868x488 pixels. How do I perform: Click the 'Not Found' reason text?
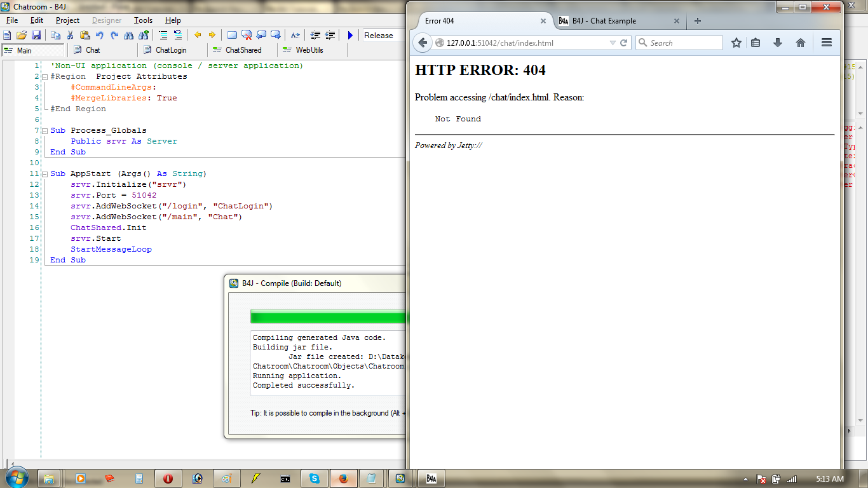point(458,119)
